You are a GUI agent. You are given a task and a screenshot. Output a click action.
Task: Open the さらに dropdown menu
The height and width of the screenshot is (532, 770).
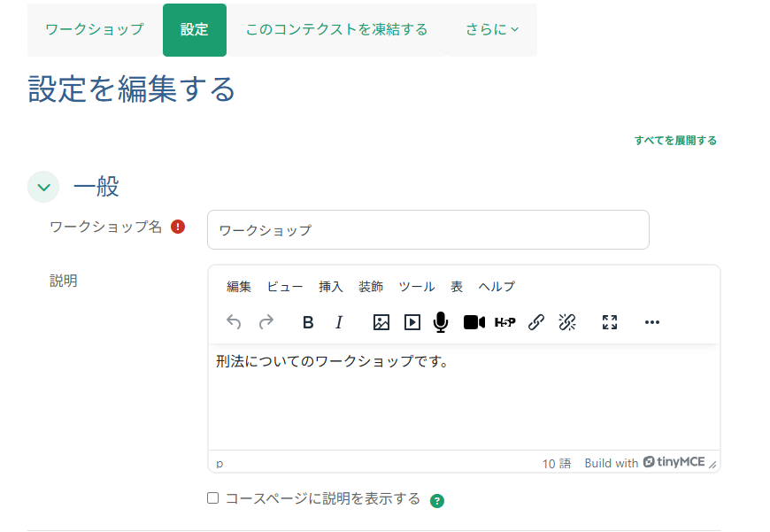click(x=490, y=28)
